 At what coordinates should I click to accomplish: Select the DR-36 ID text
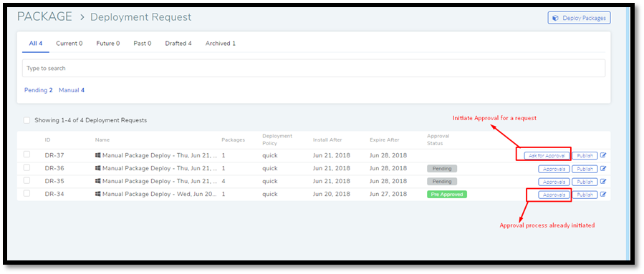[x=54, y=168]
